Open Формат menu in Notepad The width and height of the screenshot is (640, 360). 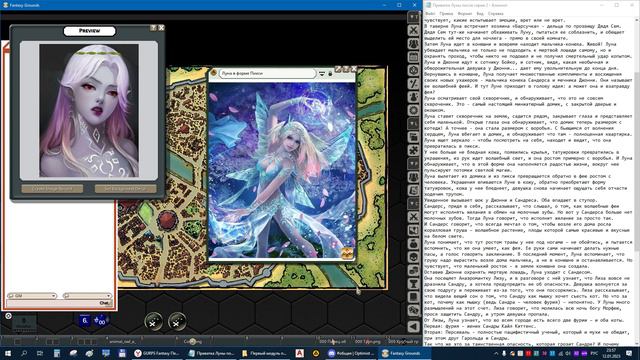(464, 13)
